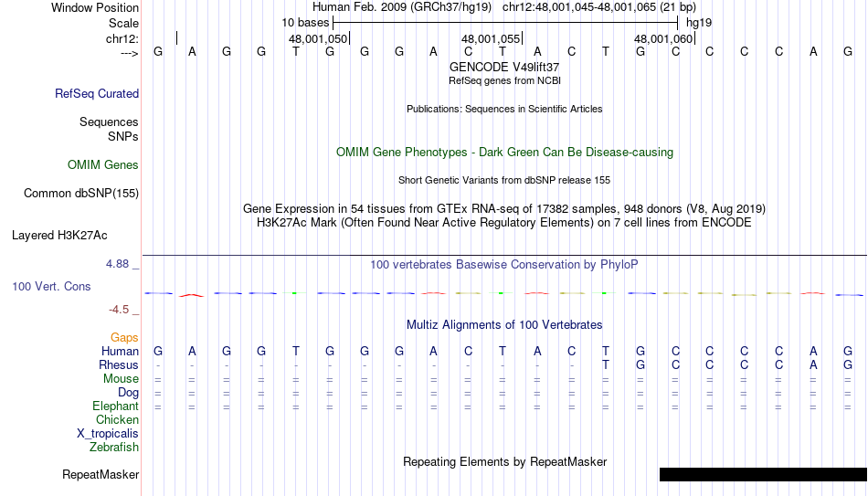The image size is (868, 496).
Task: Click the Mouse species row label
Action: (122, 379)
